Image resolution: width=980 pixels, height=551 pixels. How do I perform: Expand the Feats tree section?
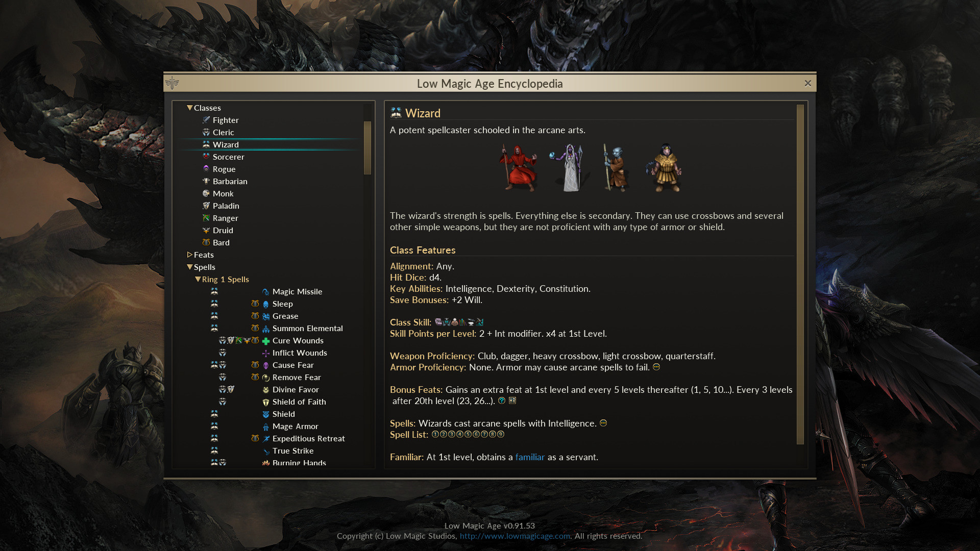click(189, 255)
